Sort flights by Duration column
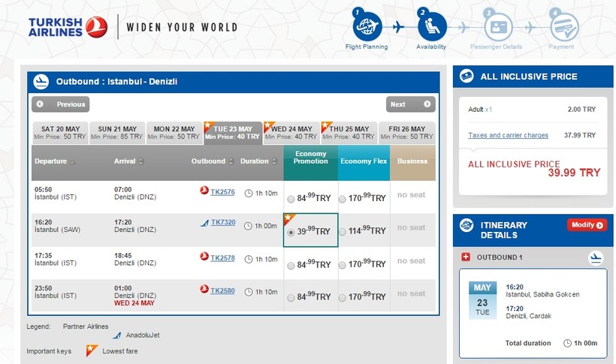 259,161
